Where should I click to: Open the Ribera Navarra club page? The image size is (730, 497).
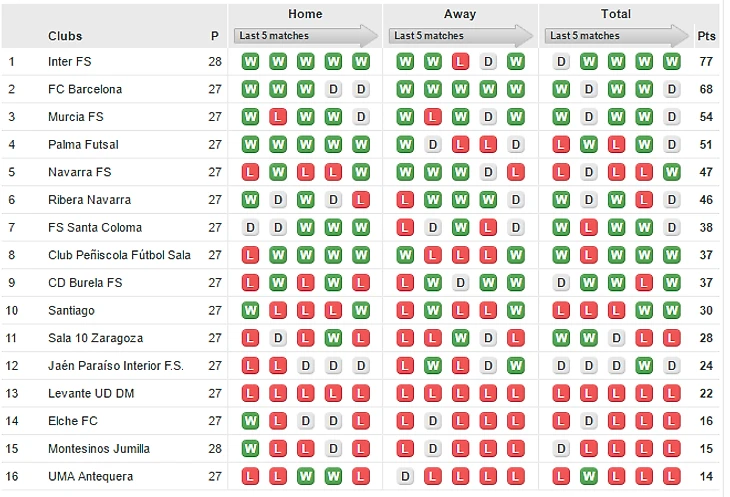point(89,200)
